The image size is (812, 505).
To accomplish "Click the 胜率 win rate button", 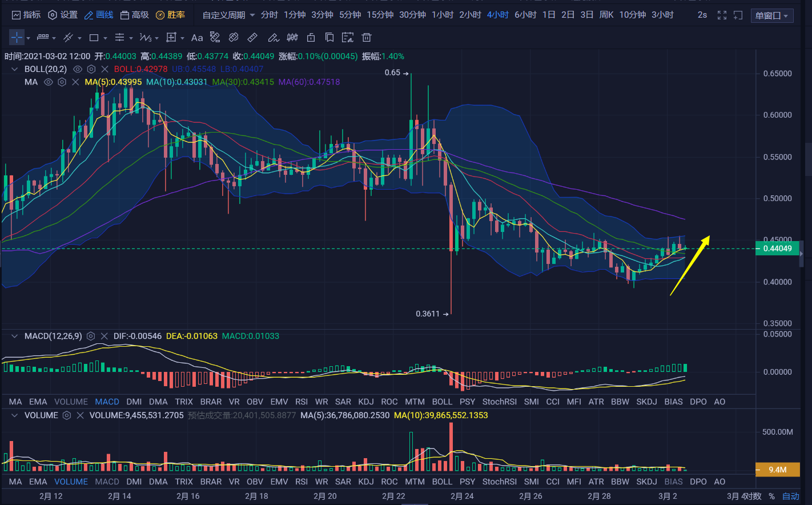I will (176, 15).
